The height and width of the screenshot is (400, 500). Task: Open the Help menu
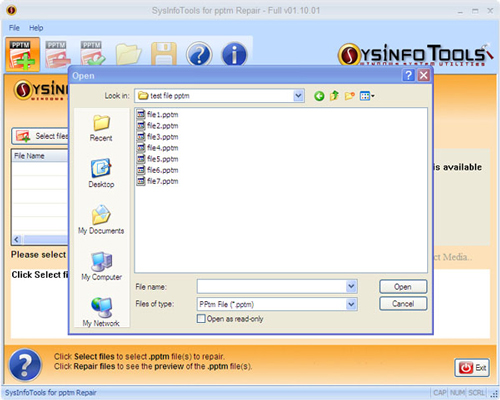point(36,28)
